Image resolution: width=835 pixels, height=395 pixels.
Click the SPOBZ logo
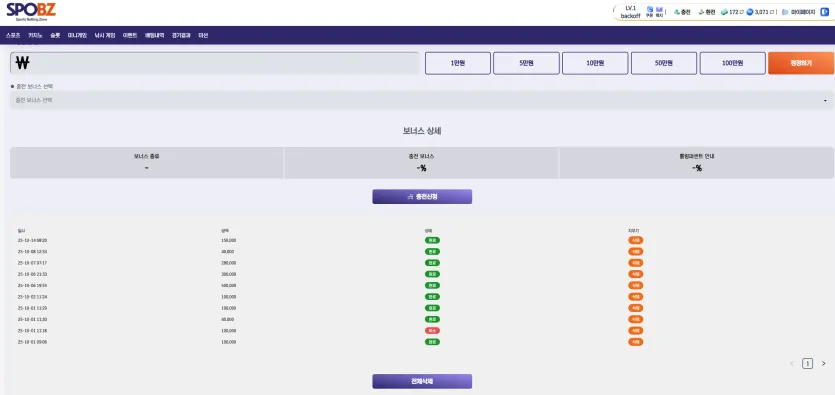coord(31,11)
